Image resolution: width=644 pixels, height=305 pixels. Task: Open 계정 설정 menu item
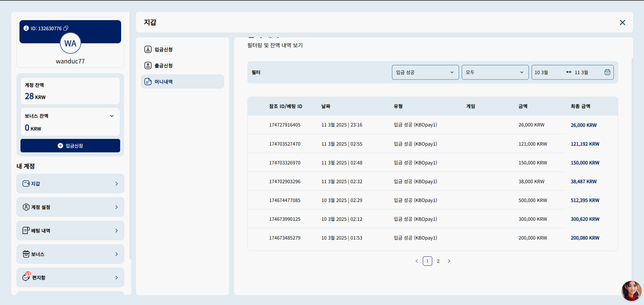coord(70,207)
